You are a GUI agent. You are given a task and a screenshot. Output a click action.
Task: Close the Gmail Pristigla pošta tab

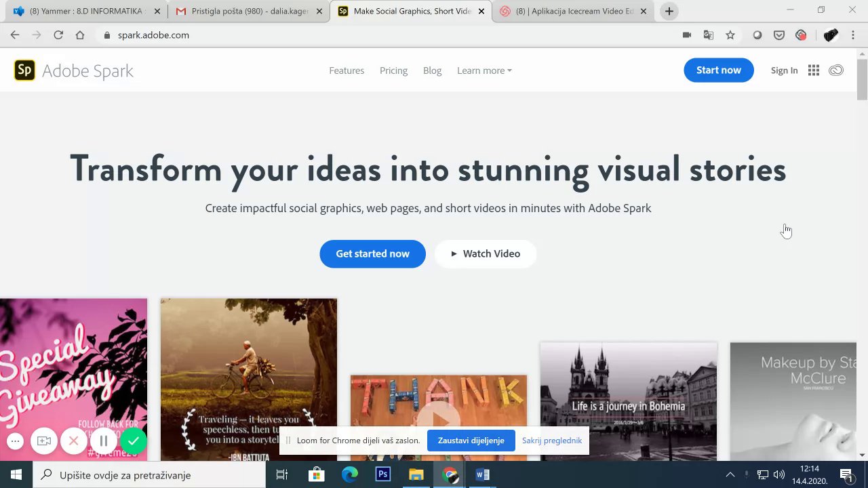(x=319, y=12)
